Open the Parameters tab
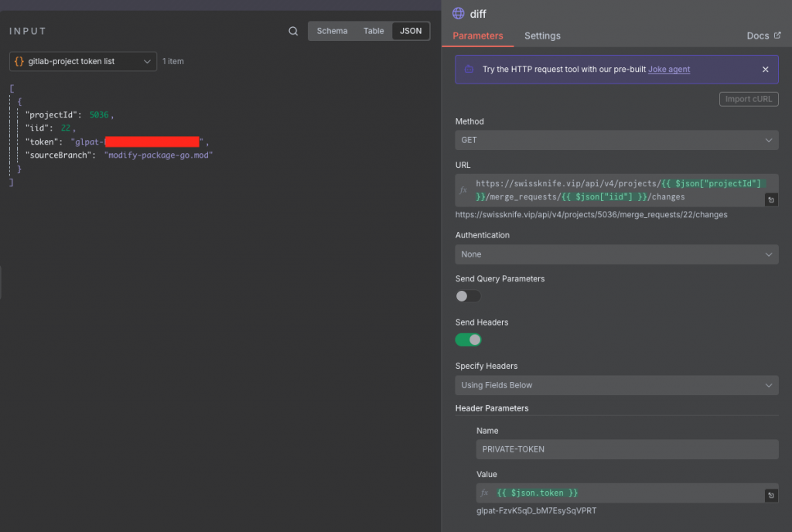The height and width of the screenshot is (532, 792). pyautogui.click(x=477, y=36)
